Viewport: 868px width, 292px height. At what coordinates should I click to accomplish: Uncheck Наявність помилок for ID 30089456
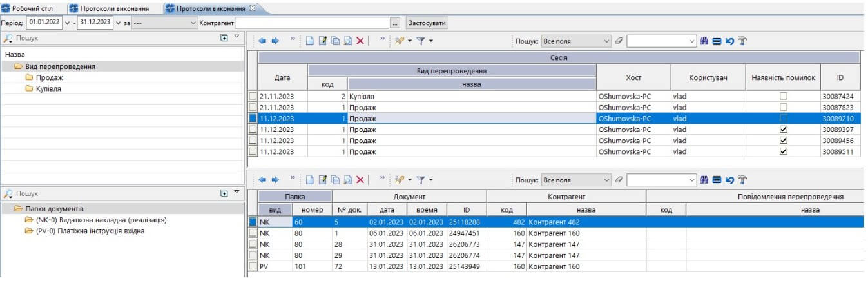784,140
